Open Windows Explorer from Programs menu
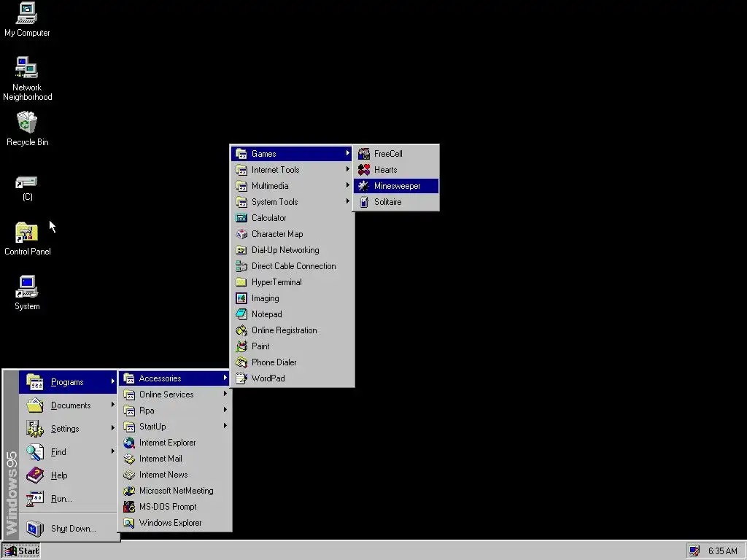Viewport: 747px width, 560px height. (175, 523)
